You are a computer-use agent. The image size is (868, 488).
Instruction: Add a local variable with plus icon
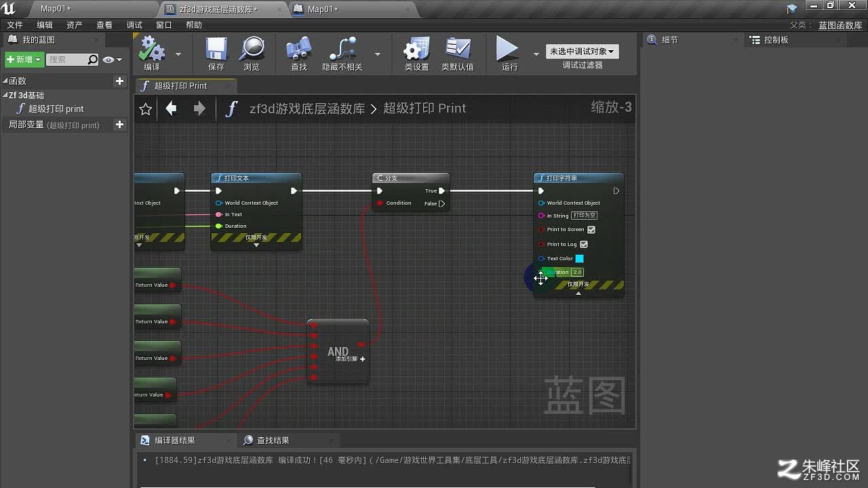click(120, 125)
